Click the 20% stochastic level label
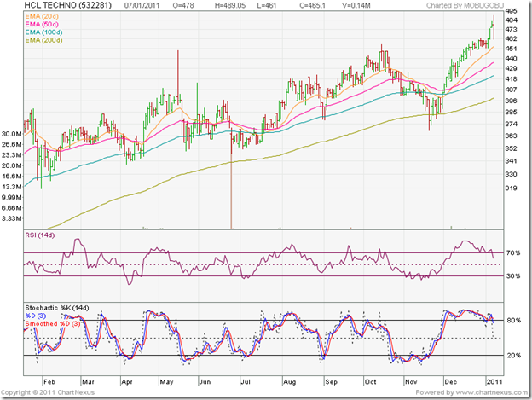This screenshot has width=532, height=400. point(512,356)
